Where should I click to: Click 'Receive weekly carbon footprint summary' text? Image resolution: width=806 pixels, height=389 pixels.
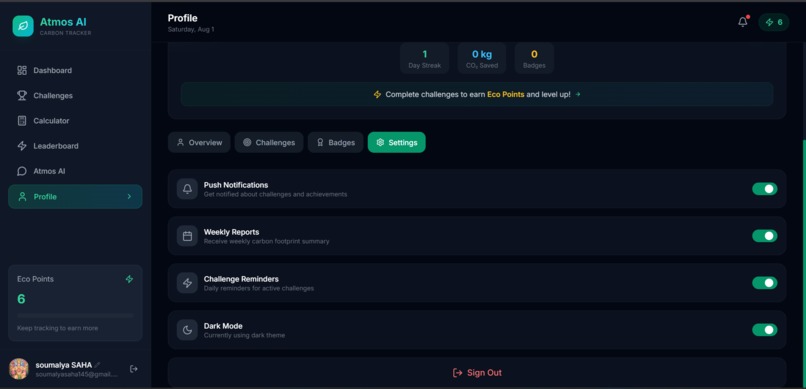tap(266, 241)
